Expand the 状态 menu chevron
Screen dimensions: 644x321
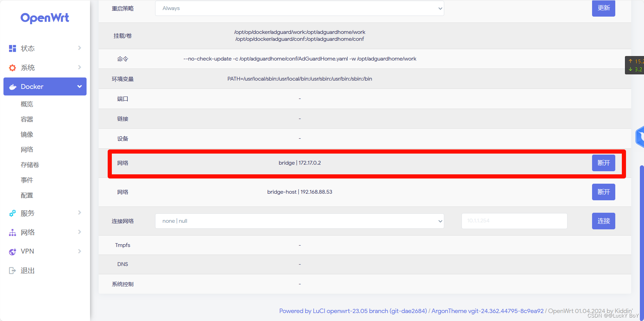pyautogui.click(x=80, y=48)
